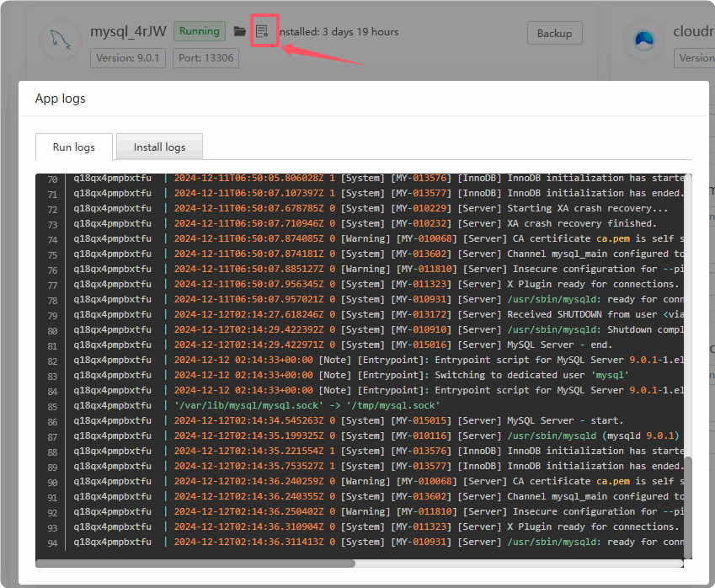This screenshot has height=588, width=715.
Task: Click the green Running status badge
Action: coord(199,32)
